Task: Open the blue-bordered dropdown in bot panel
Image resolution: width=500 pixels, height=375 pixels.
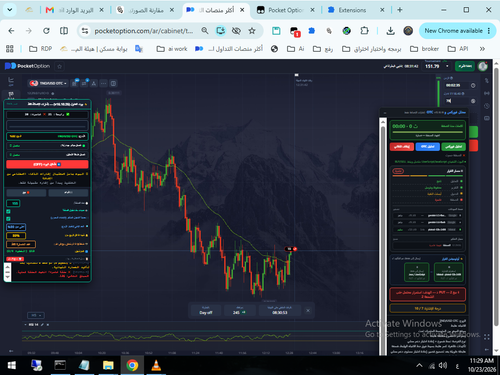Action: (16, 227)
